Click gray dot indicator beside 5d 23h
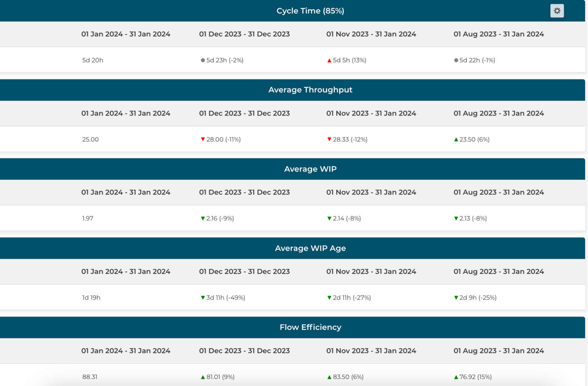 203,60
